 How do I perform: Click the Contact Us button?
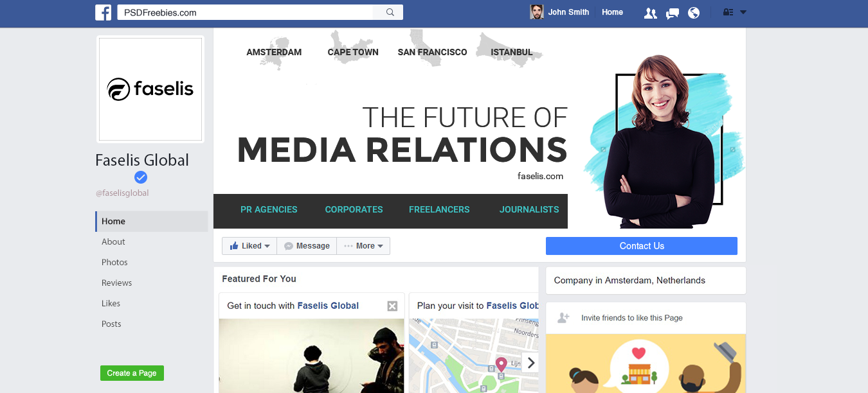[x=642, y=246]
